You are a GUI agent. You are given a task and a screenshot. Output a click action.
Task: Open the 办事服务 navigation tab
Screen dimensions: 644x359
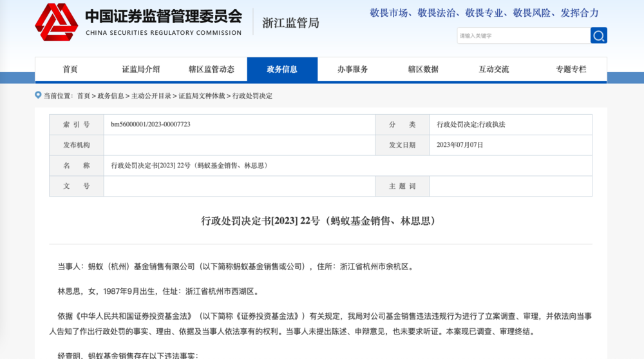point(353,70)
